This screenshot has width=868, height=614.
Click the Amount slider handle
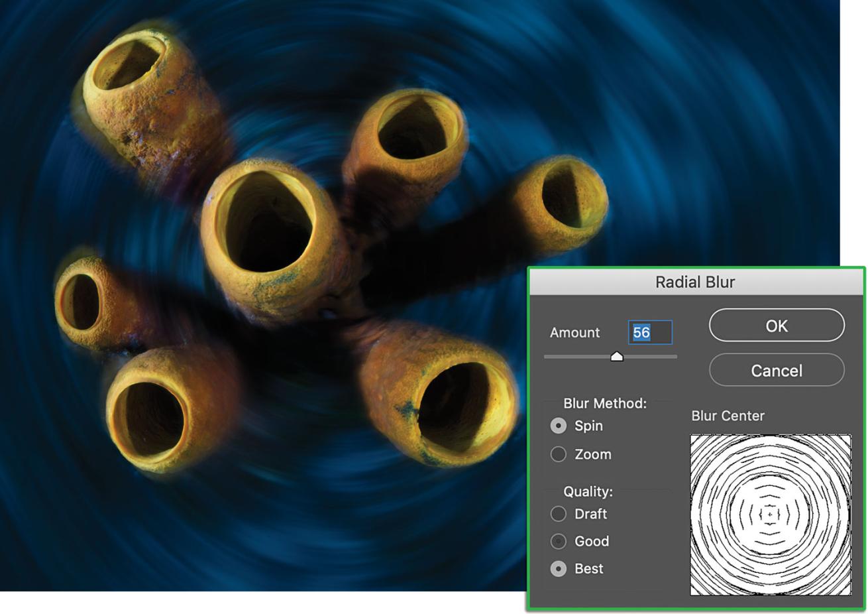(617, 357)
